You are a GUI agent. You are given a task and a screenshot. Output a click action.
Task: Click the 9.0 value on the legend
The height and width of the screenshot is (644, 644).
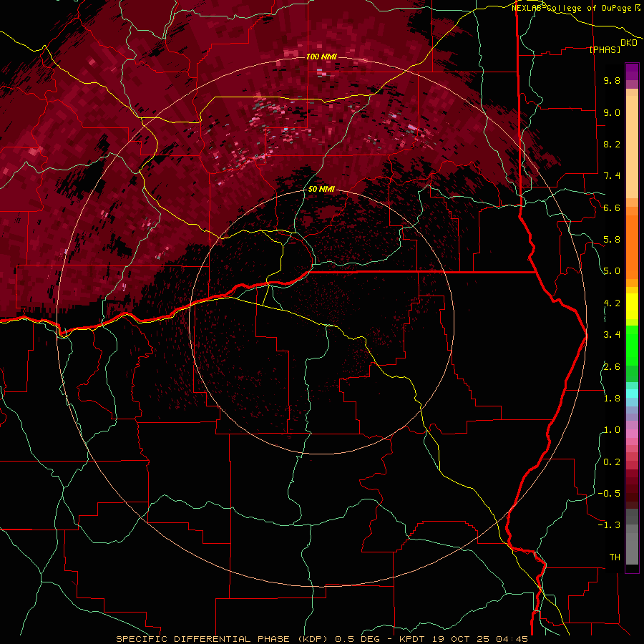click(x=612, y=112)
